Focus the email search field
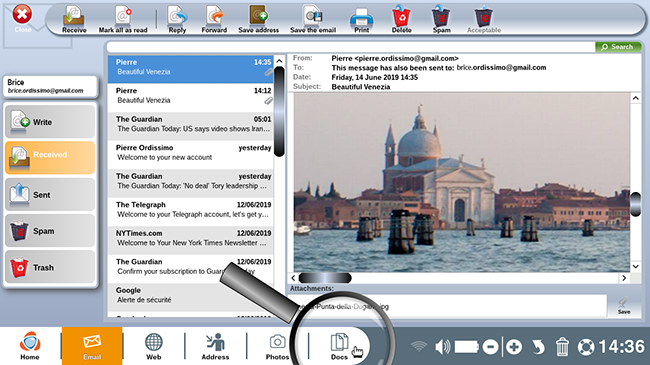650x365 pixels. click(351, 47)
